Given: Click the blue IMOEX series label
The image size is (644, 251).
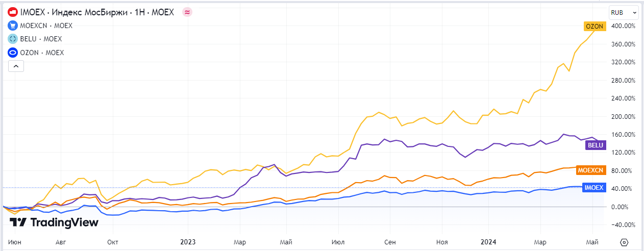Looking at the screenshot, I should (x=593, y=188).
